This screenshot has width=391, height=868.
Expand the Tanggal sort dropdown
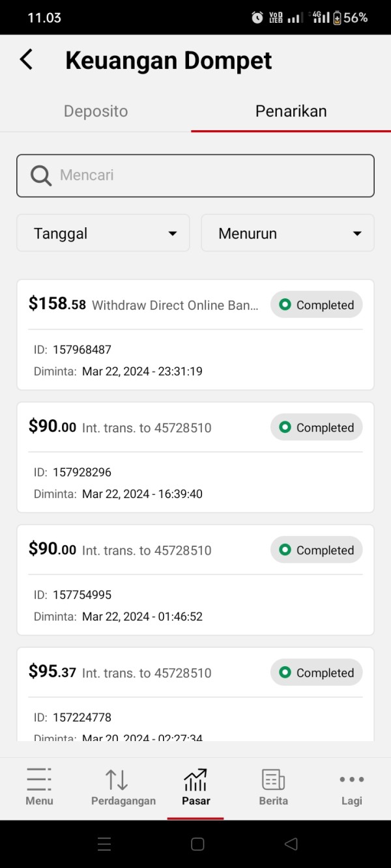pos(103,233)
